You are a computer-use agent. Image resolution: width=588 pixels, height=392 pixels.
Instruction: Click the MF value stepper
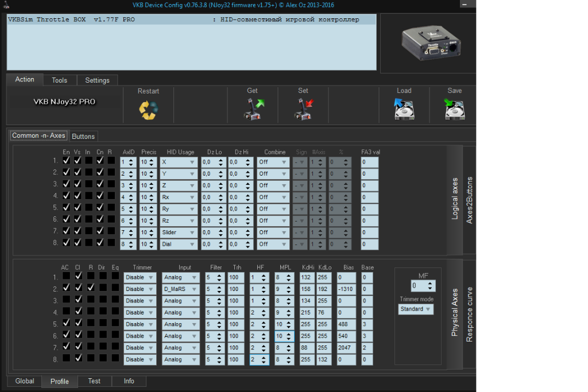[x=430, y=286]
